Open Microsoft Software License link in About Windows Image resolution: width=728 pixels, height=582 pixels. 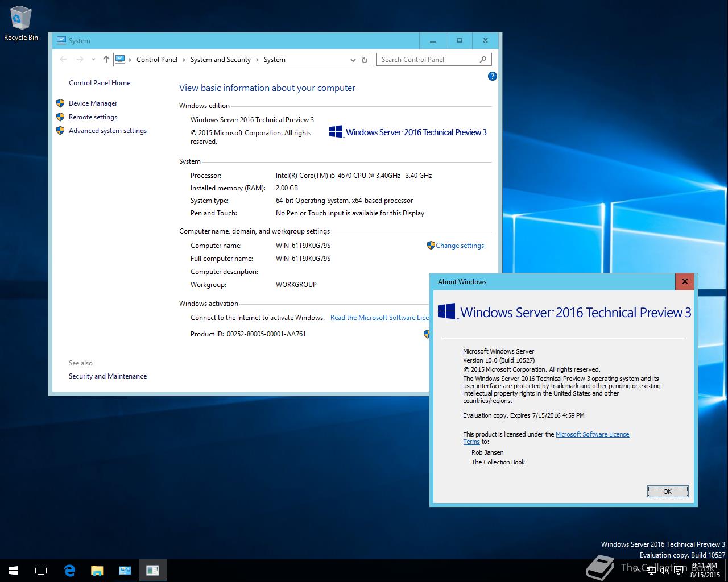[x=592, y=434]
